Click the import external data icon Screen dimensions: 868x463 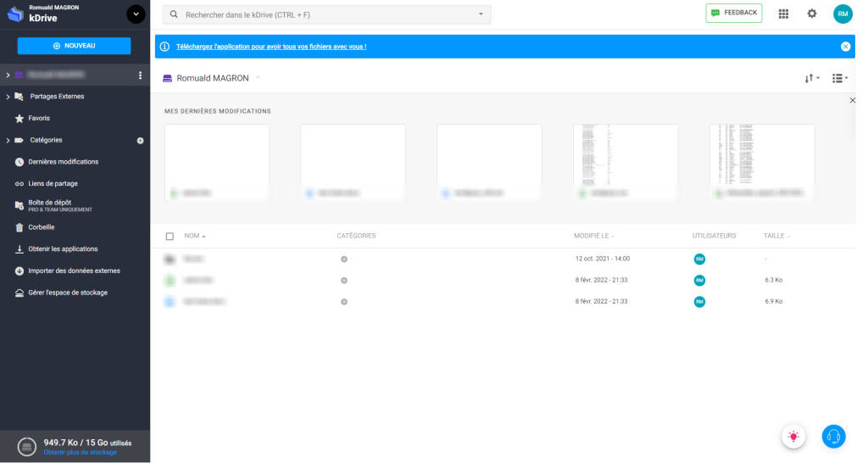[x=19, y=271]
